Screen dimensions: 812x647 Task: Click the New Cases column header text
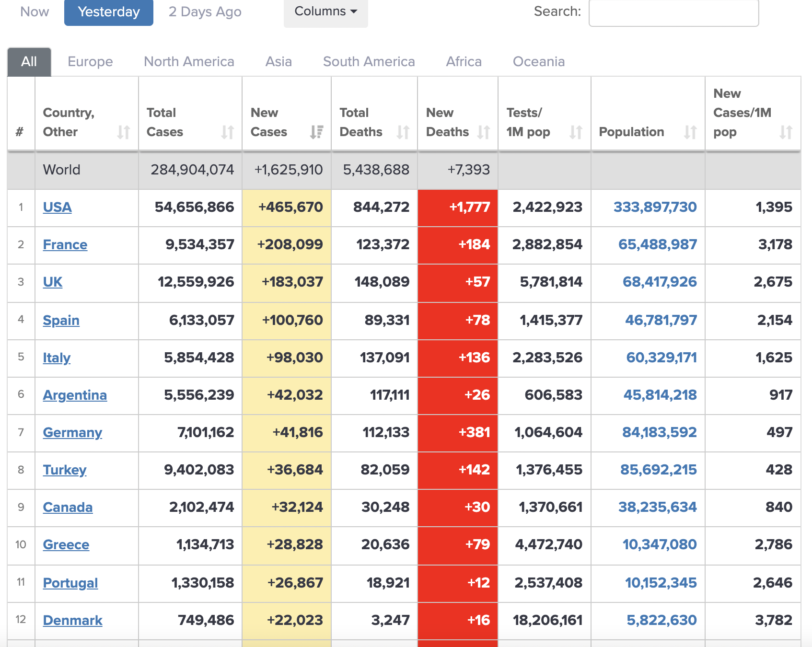click(x=269, y=122)
